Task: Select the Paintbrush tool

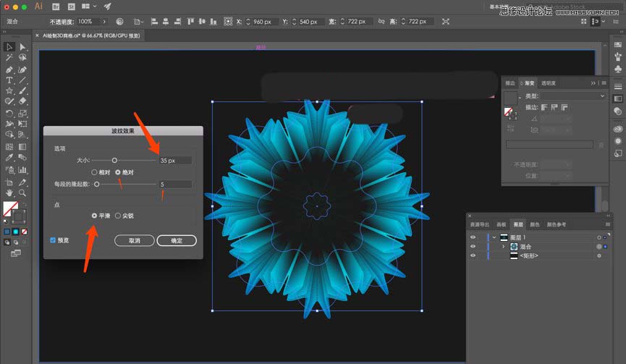Action: tap(22, 91)
